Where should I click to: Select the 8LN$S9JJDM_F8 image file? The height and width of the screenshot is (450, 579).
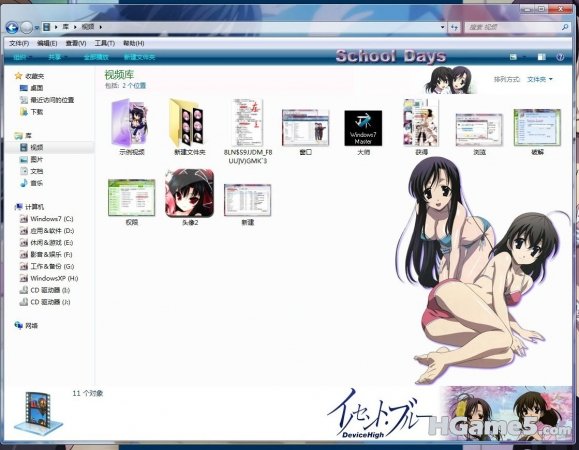tap(248, 131)
